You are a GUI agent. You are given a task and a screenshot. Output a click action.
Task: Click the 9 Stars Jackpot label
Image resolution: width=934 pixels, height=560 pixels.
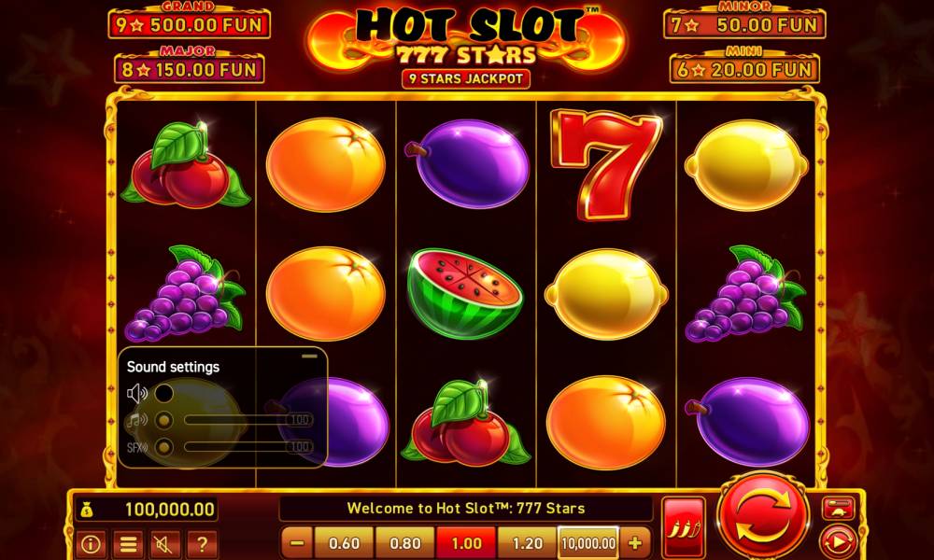(x=466, y=78)
